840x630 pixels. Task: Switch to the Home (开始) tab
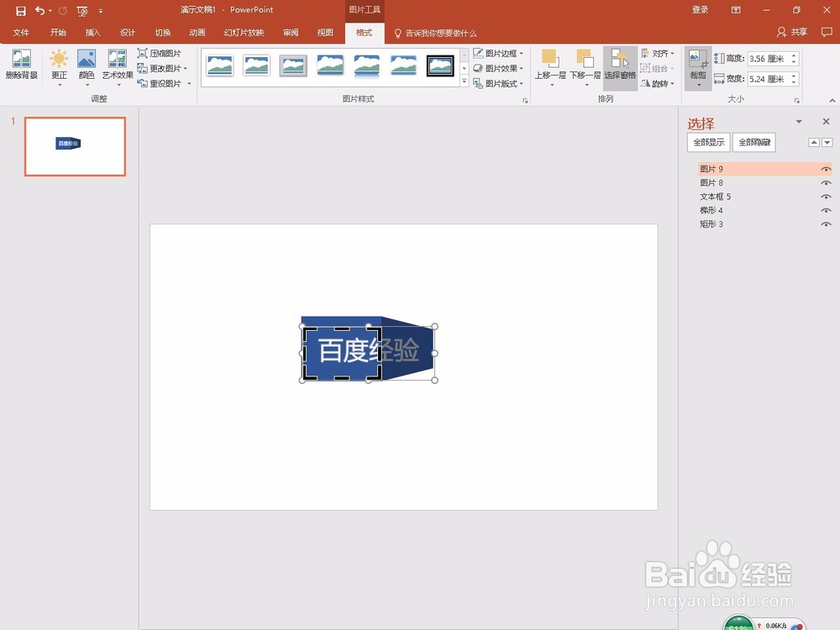(58, 33)
